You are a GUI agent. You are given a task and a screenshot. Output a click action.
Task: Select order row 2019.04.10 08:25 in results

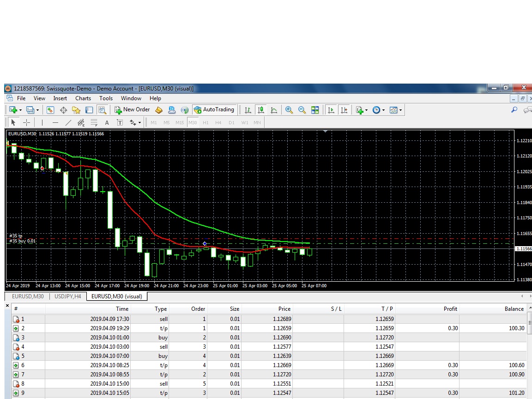tap(110, 365)
